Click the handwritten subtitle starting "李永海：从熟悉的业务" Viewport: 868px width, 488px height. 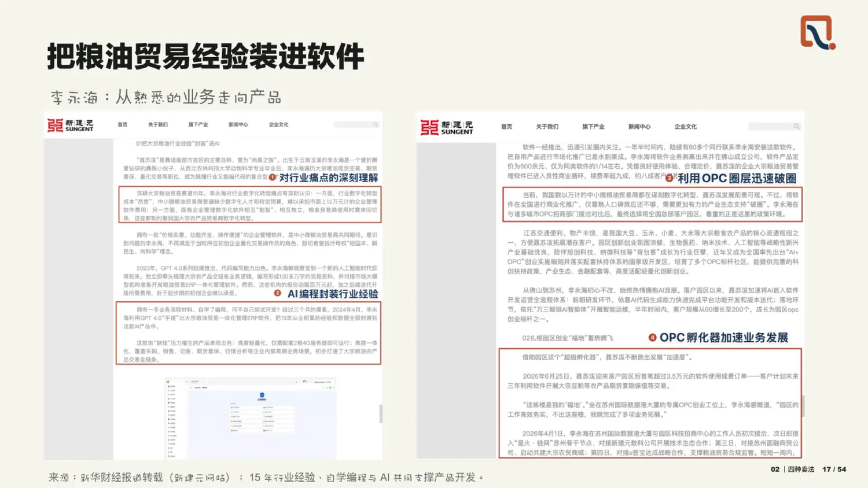coord(165,97)
